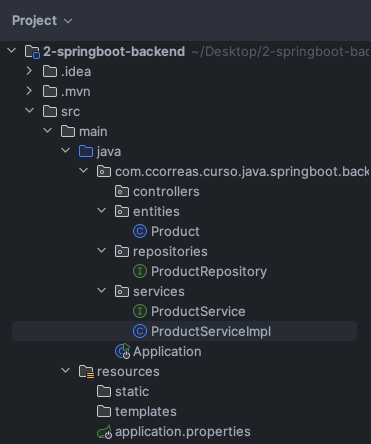Click the main folder icon

point(68,131)
